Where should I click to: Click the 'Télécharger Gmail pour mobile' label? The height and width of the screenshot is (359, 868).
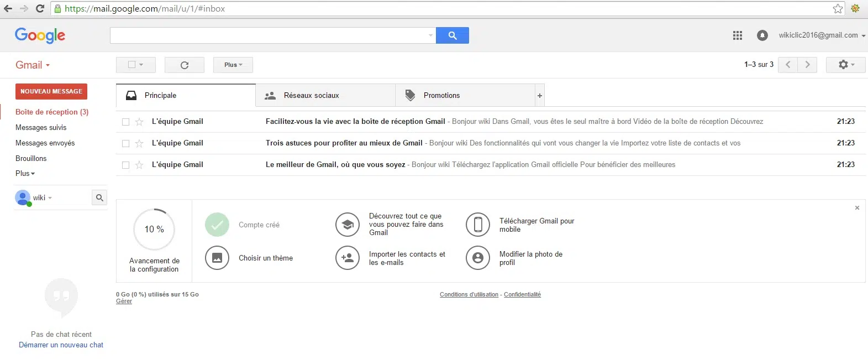click(537, 225)
